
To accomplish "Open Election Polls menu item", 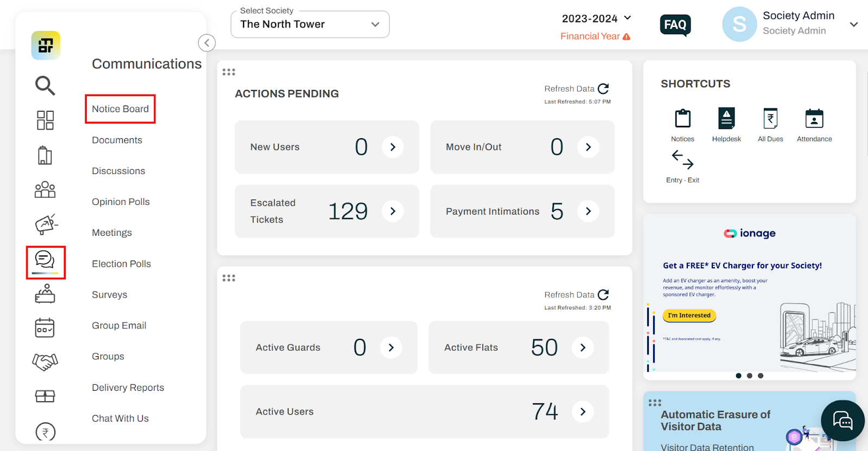I will point(122,264).
